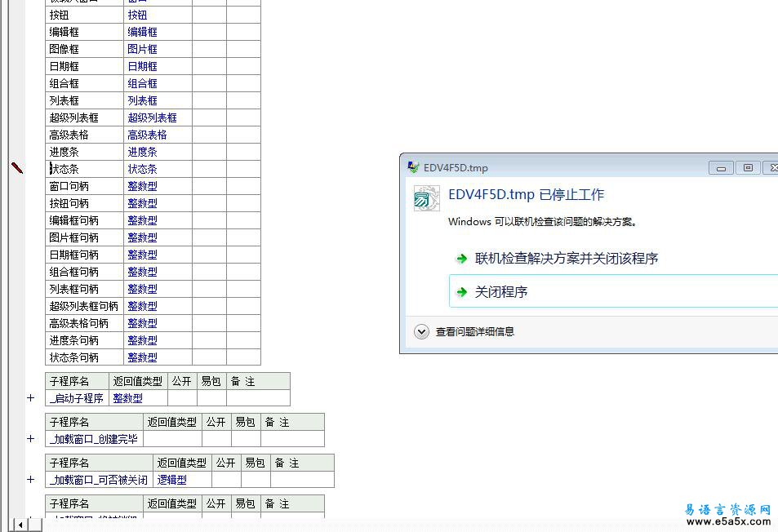Click the 查看问题详细信息 label

coord(475,332)
